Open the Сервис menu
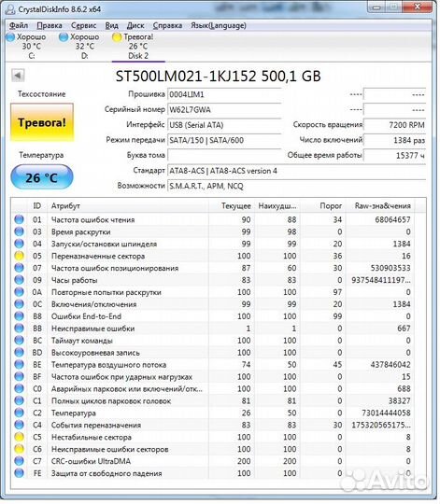 84,25
